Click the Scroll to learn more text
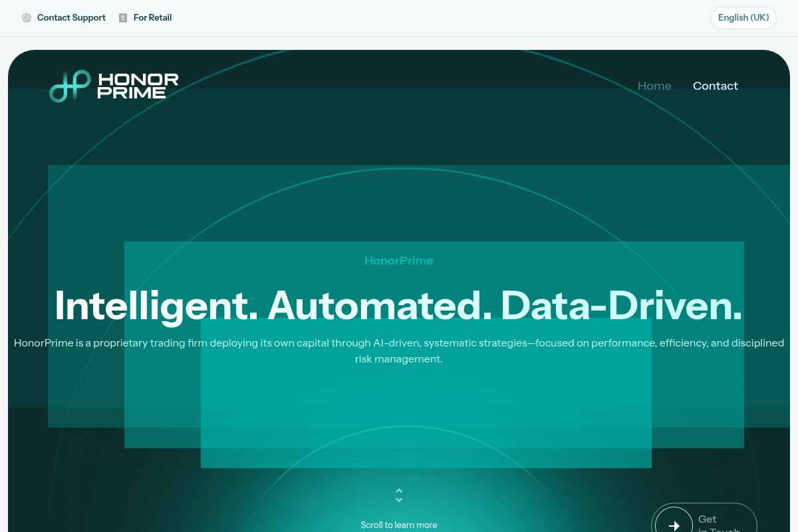 pos(399,525)
